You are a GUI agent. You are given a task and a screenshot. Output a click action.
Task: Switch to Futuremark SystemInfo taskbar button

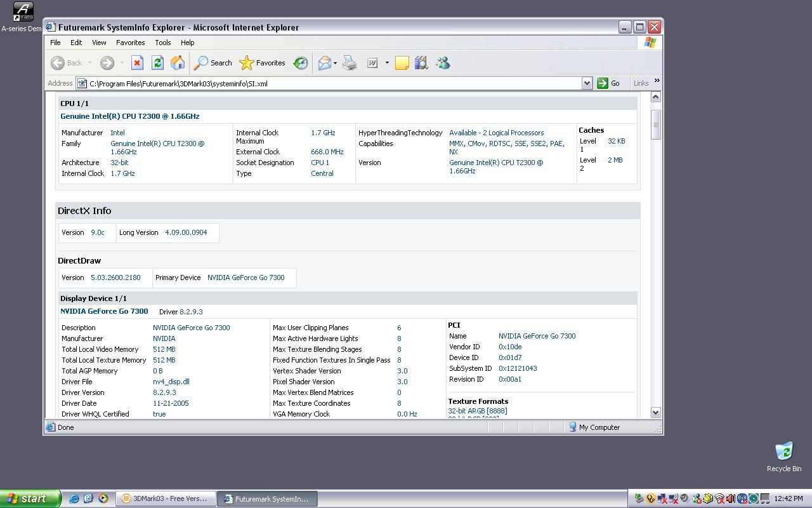point(267,498)
